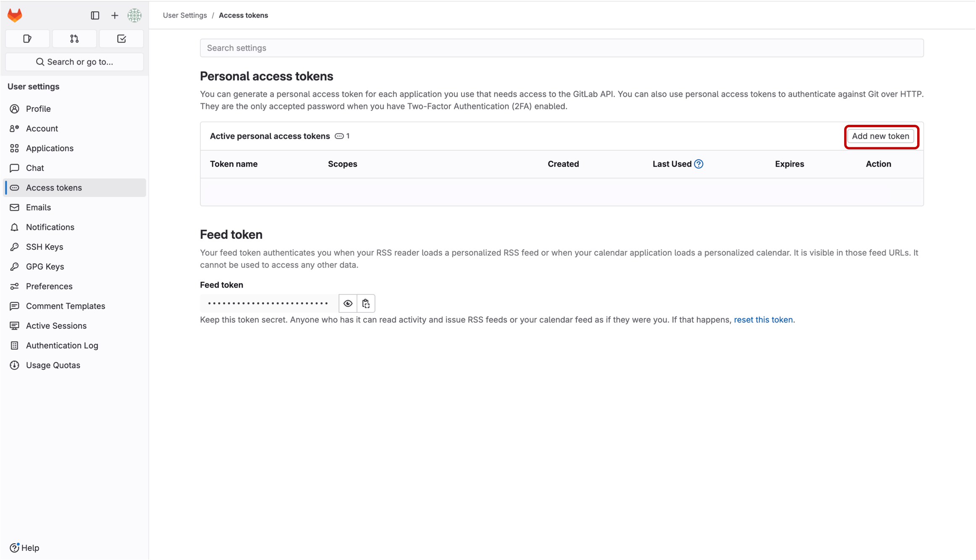
Task: Click Last Used help question icon
Action: 699,164
